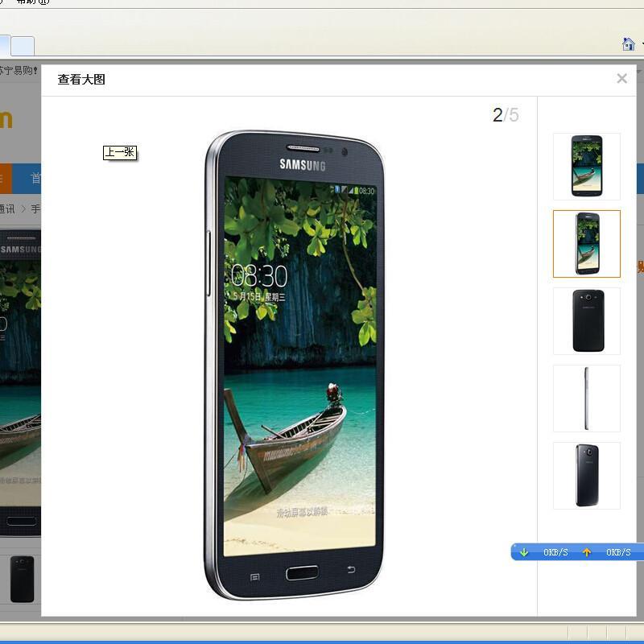Click the 查看大图 viewer title
The width and height of the screenshot is (644, 644).
click(81, 79)
